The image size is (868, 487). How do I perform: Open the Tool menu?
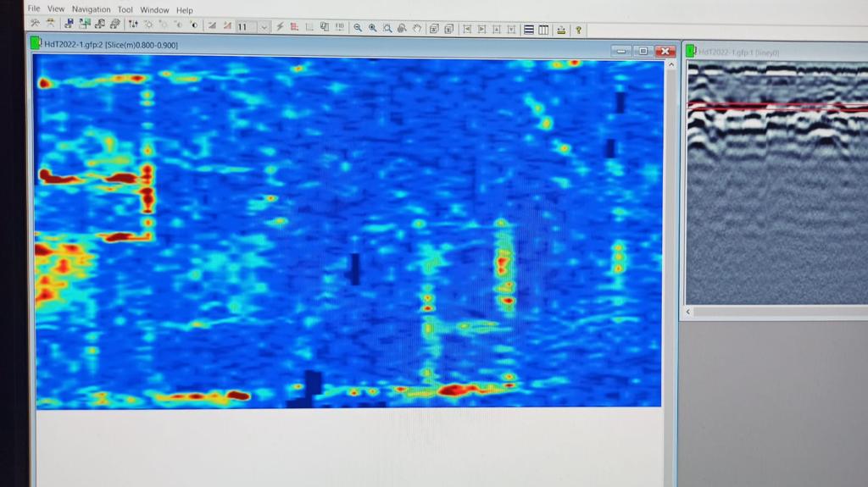tap(125, 9)
